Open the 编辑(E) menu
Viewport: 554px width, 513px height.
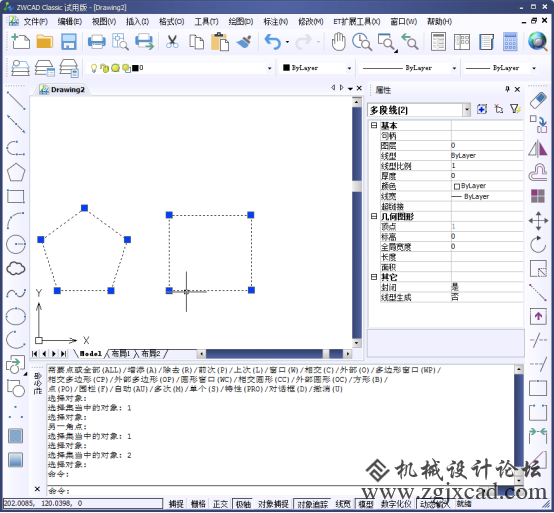70,22
